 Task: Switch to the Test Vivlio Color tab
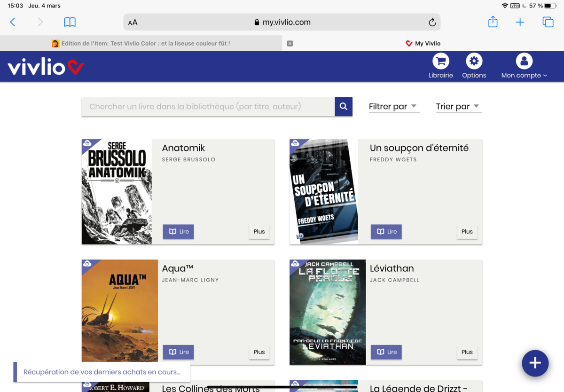tap(141, 43)
